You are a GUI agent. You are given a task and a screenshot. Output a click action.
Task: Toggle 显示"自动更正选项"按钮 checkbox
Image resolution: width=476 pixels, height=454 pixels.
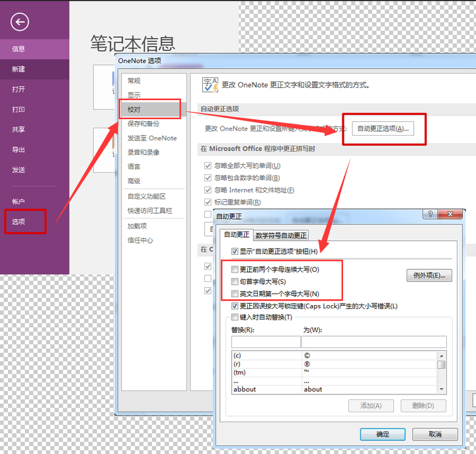coord(235,251)
